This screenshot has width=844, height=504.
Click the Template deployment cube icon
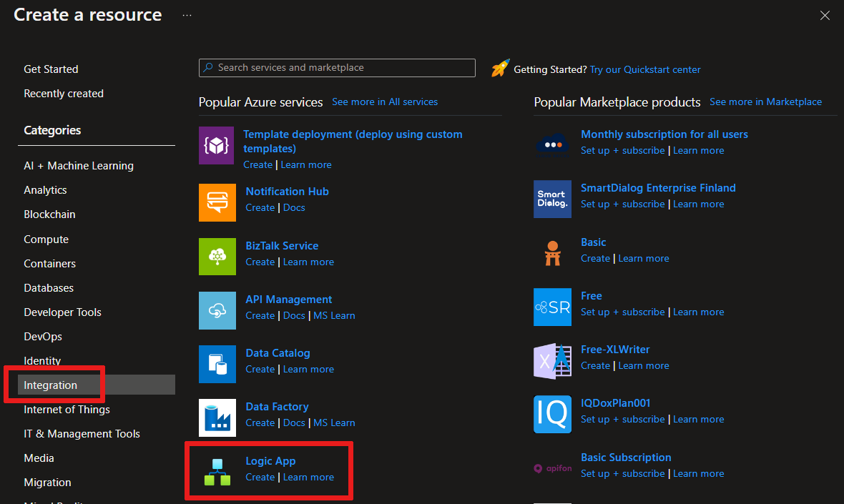[x=217, y=145]
